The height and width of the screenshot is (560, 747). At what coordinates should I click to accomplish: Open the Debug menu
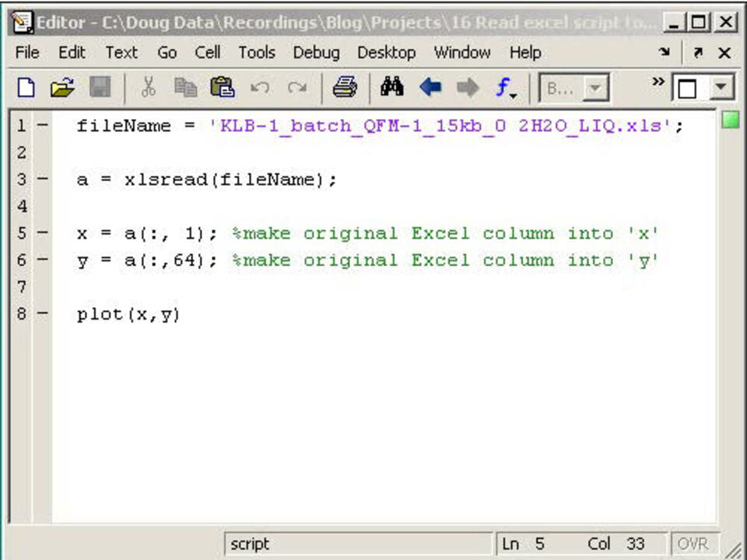316,53
